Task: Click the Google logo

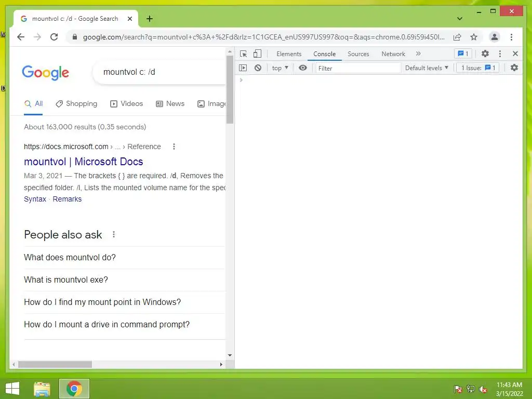Action: [46, 73]
